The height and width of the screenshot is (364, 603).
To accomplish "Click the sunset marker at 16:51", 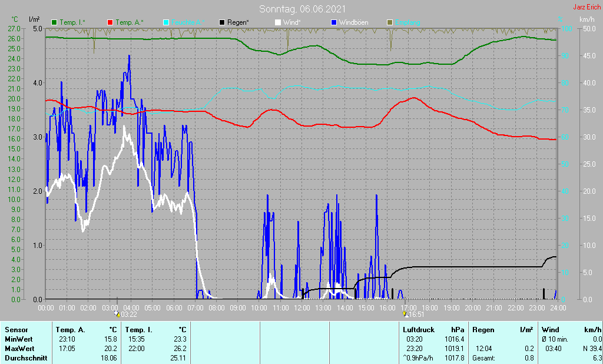I will pos(405,315).
